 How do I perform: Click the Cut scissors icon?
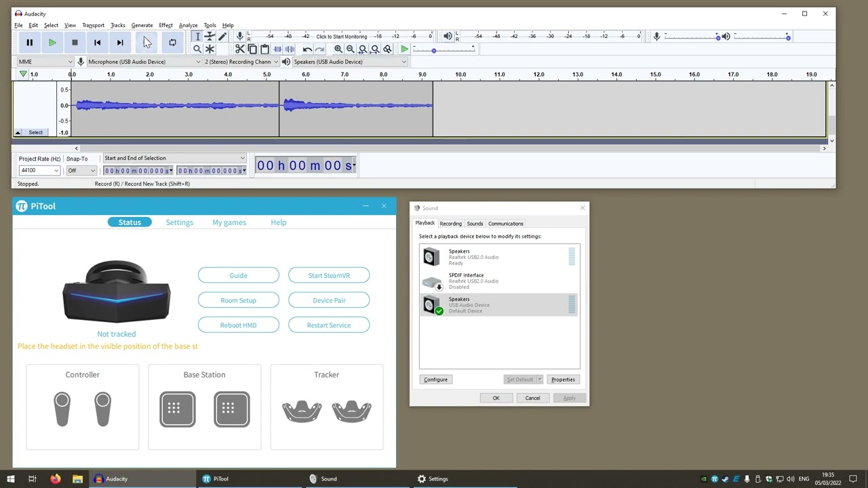240,49
